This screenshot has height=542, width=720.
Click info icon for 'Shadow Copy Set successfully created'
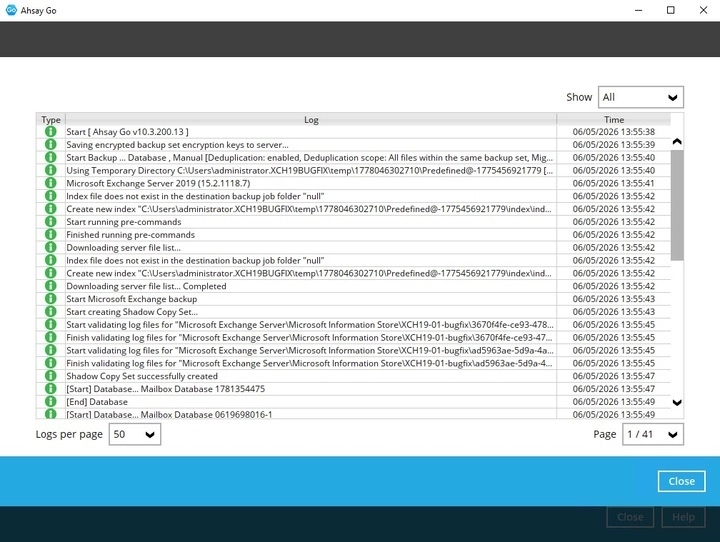coord(51,376)
